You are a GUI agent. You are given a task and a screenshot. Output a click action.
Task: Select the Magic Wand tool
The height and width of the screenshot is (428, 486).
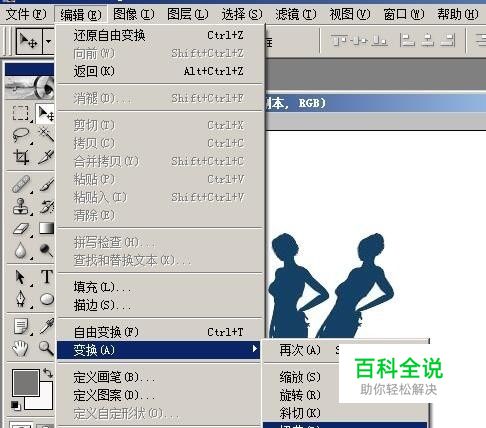46,135
